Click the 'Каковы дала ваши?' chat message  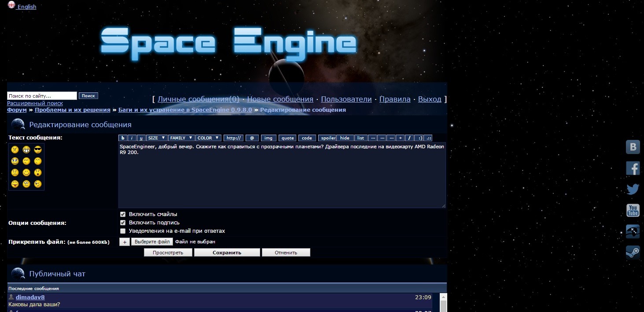tap(34, 304)
